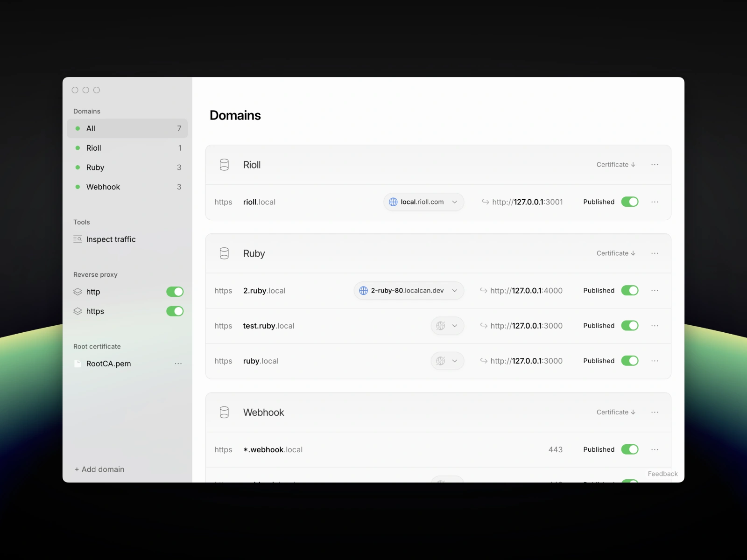Click the database icon next to Rioll
The image size is (747, 560).
[x=224, y=165]
